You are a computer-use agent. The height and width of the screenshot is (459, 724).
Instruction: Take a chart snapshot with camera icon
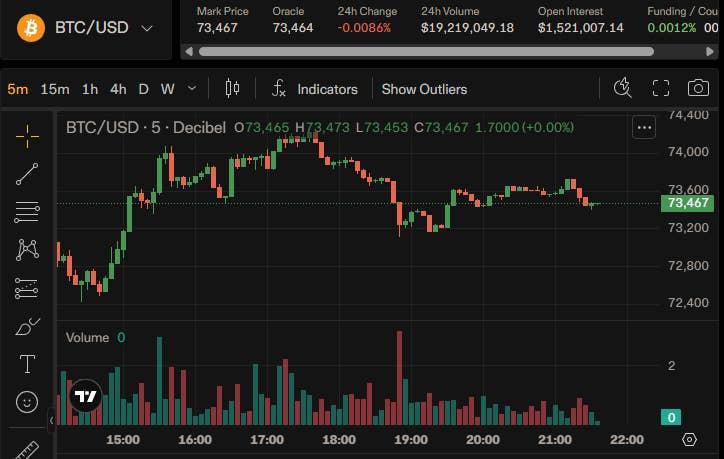[698, 88]
